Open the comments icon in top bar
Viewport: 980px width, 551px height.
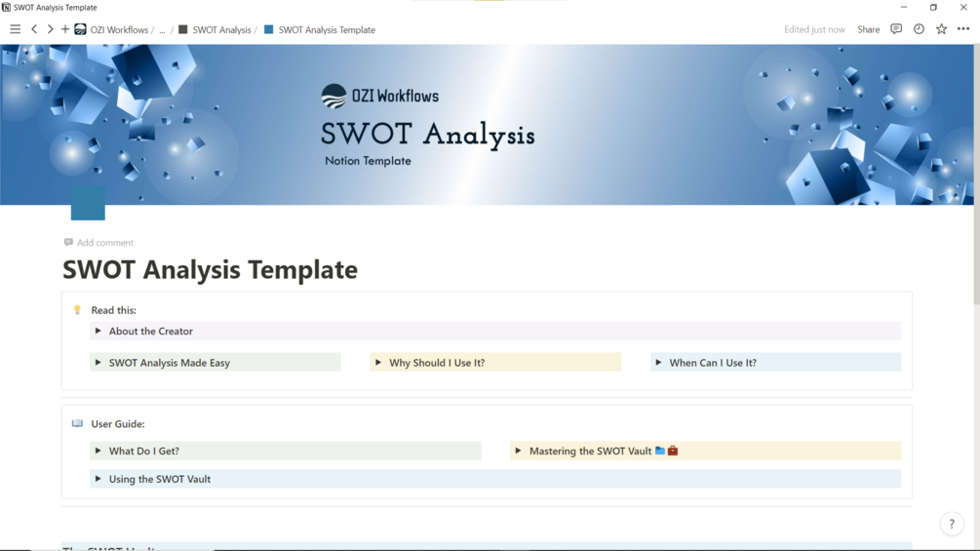click(896, 29)
